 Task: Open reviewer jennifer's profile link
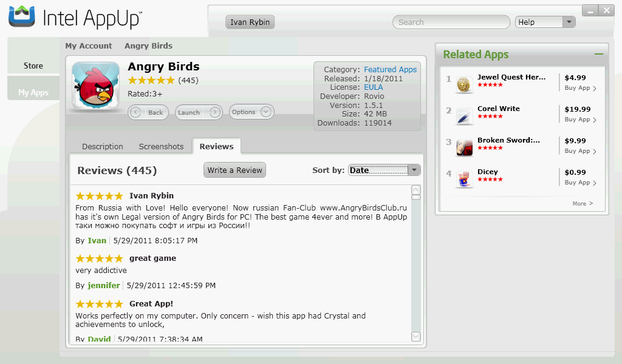[x=103, y=285]
